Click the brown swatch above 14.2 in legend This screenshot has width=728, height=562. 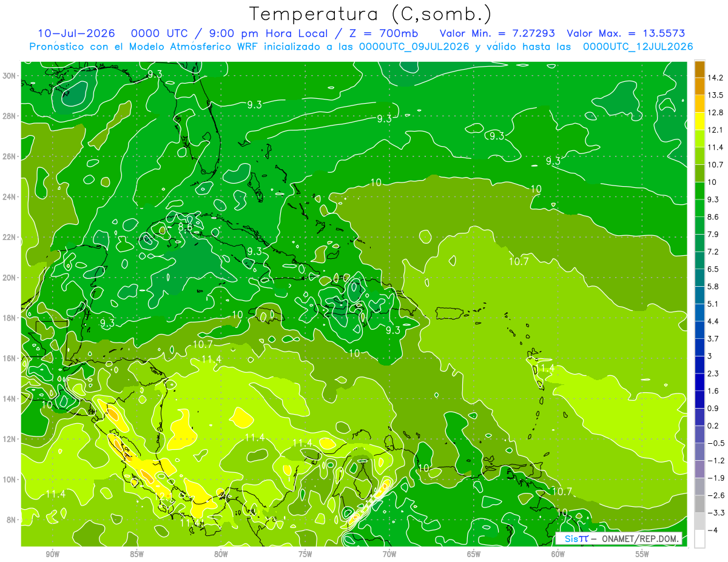(x=699, y=69)
